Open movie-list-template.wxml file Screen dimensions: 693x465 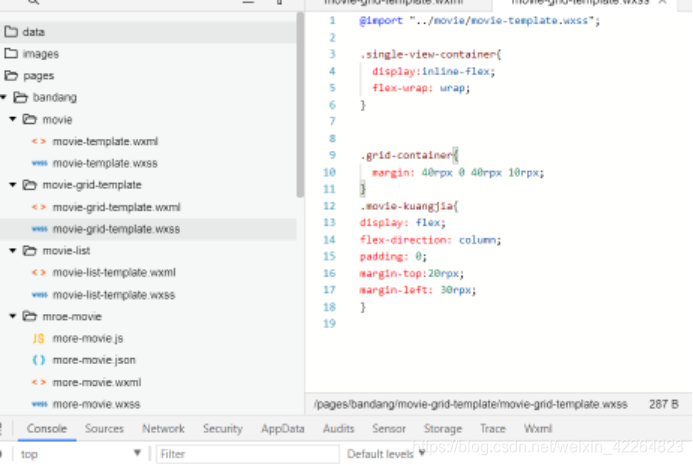[x=114, y=272]
